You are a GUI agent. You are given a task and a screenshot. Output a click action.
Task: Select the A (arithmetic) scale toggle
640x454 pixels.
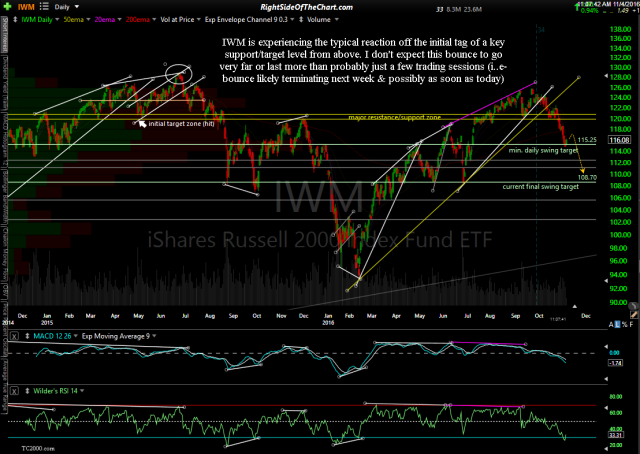click(x=611, y=325)
